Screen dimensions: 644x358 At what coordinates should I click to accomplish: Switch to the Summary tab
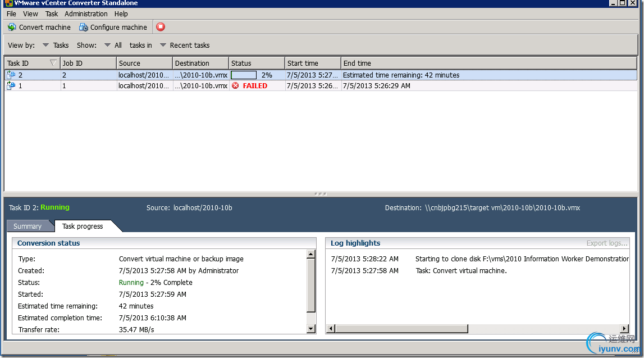point(28,226)
